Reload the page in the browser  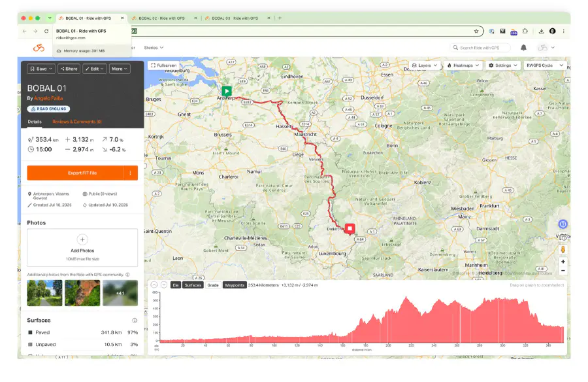[46, 31]
